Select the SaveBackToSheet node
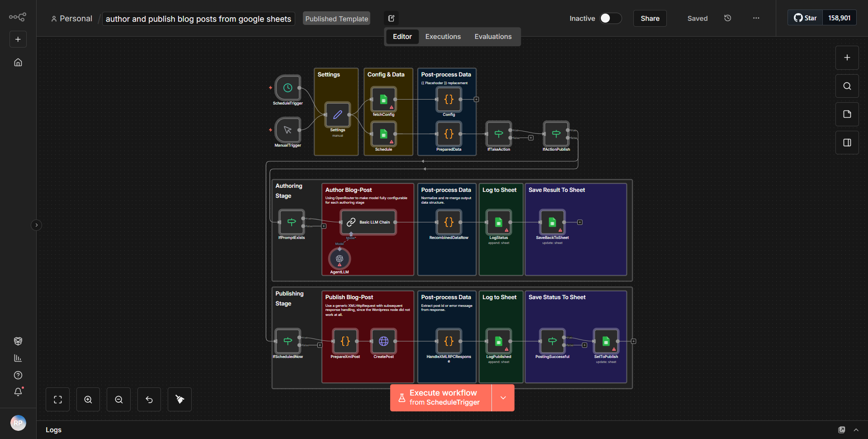This screenshot has width=868, height=439. (x=552, y=222)
